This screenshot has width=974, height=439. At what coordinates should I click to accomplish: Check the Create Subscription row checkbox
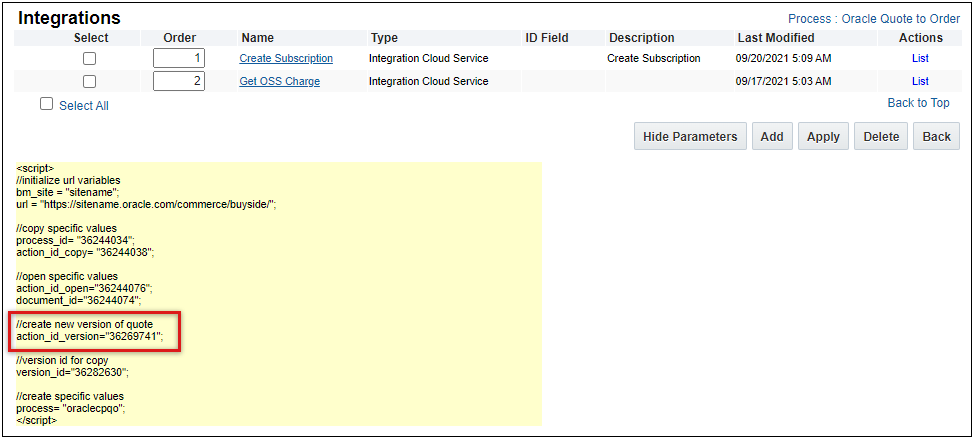click(90, 59)
